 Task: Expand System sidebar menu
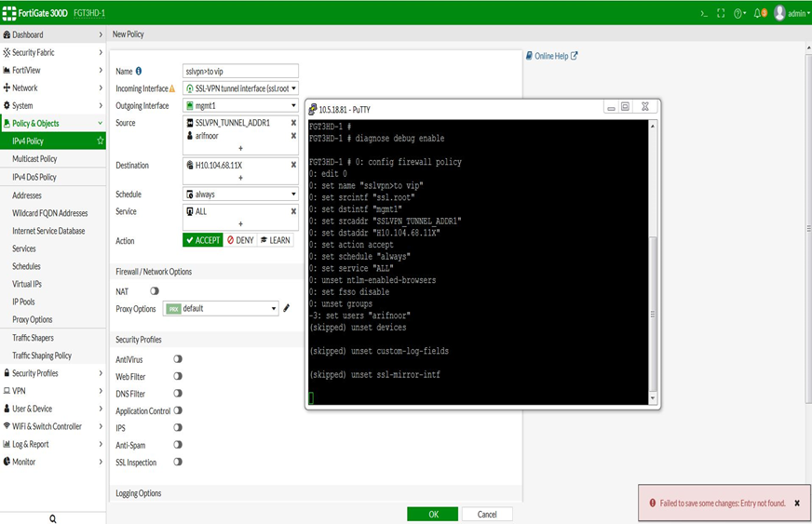(53, 105)
